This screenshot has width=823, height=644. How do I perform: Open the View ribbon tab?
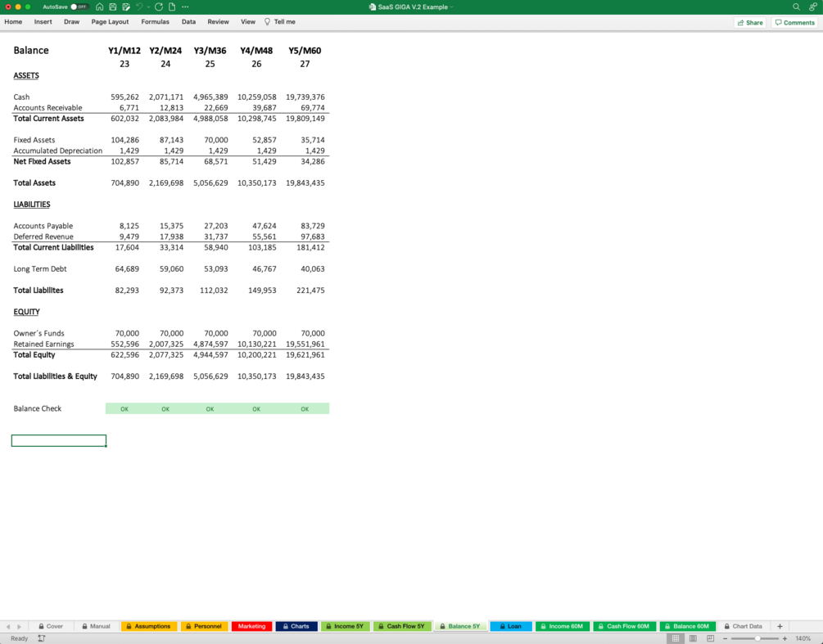point(248,22)
